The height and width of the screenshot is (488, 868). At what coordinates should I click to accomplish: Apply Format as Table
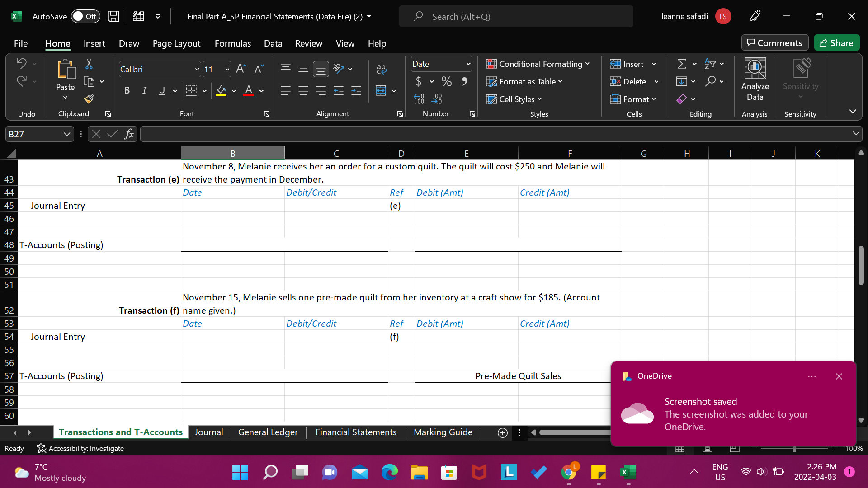click(524, 81)
